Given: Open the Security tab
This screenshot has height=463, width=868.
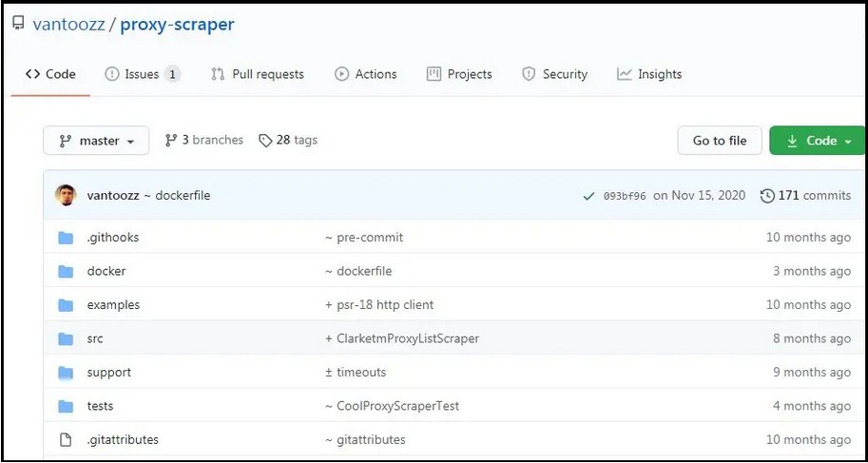Looking at the screenshot, I should point(554,74).
